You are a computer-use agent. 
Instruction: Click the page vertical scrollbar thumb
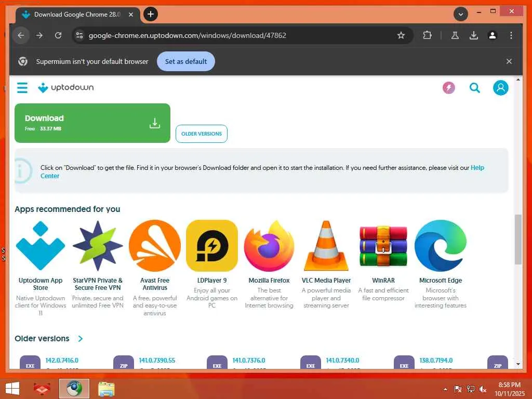(x=518, y=239)
